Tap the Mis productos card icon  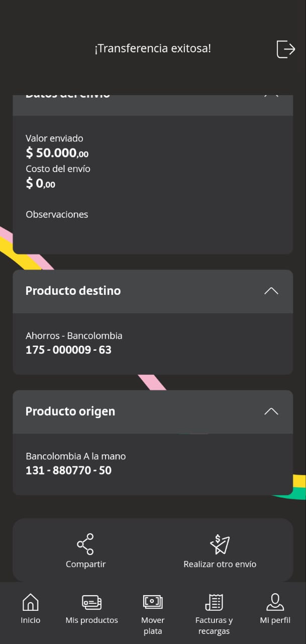[91, 602]
